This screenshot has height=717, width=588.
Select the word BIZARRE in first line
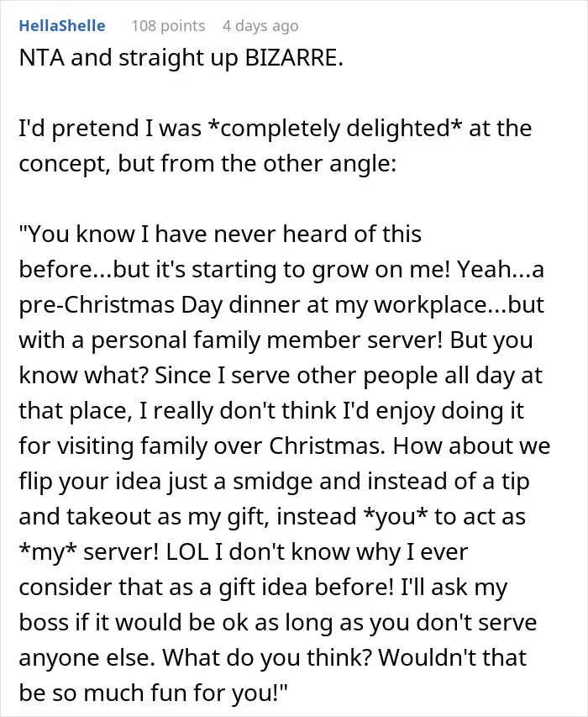[294, 58]
